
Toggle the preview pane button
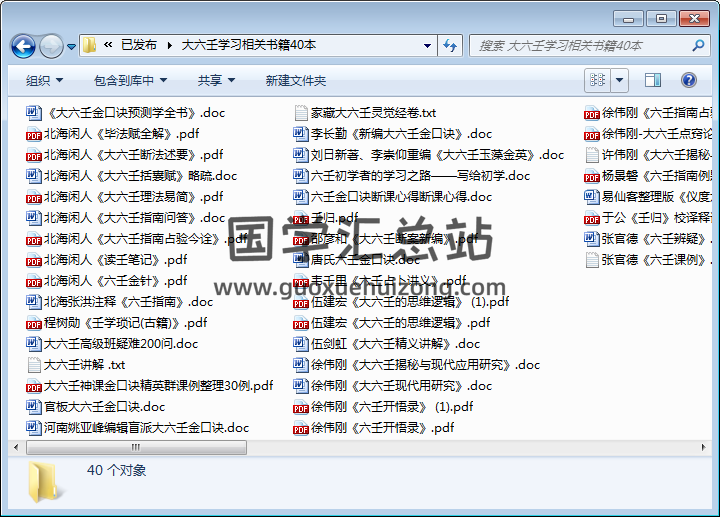pyautogui.click(x=653, y=80)
